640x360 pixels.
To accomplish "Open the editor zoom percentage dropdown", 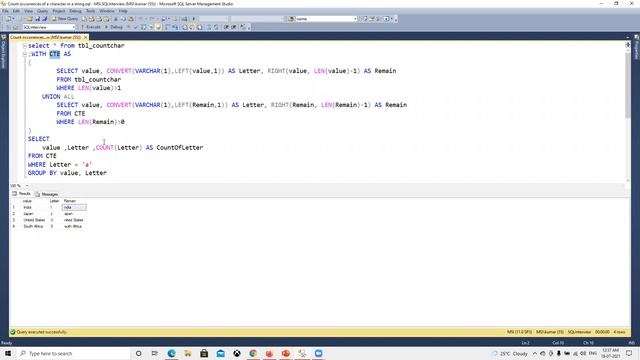I will coord(27,186).
